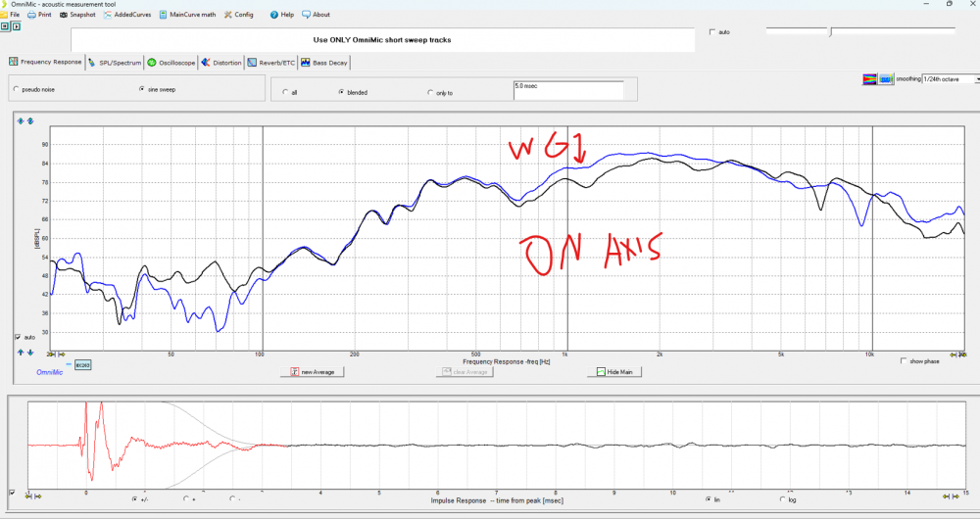Select the pseudo noise radio button
This screenshot has height=519, width=980.
(16, 89)
